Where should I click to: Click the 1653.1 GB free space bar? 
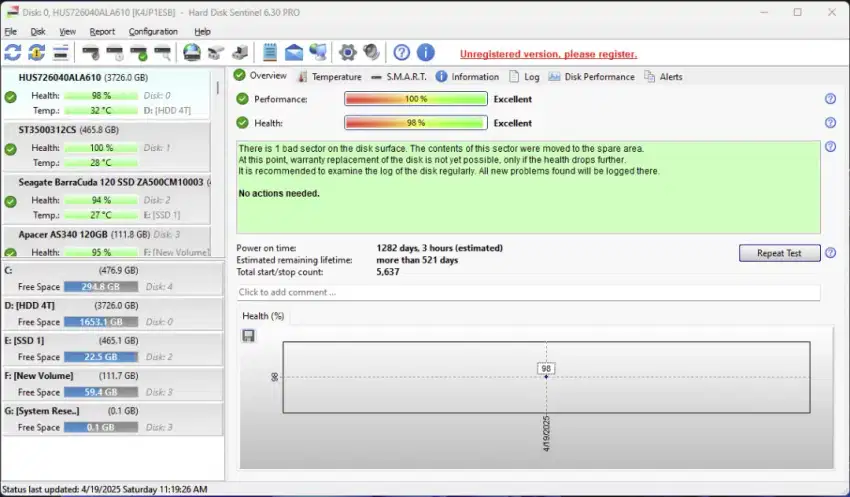[x=101, y=322]
